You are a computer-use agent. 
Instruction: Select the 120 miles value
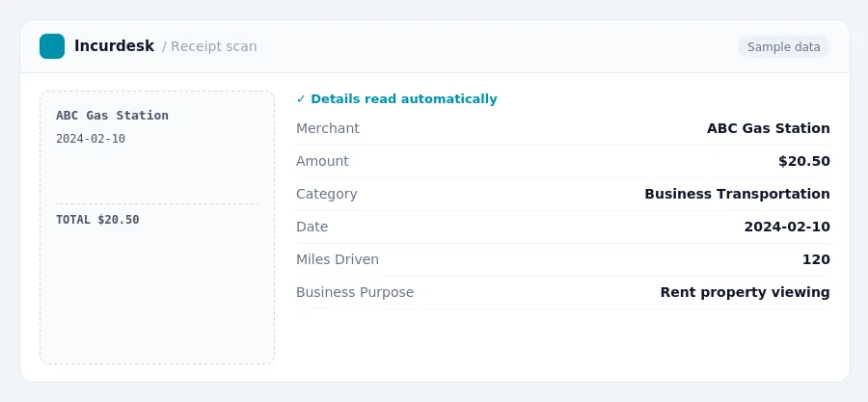816,259
